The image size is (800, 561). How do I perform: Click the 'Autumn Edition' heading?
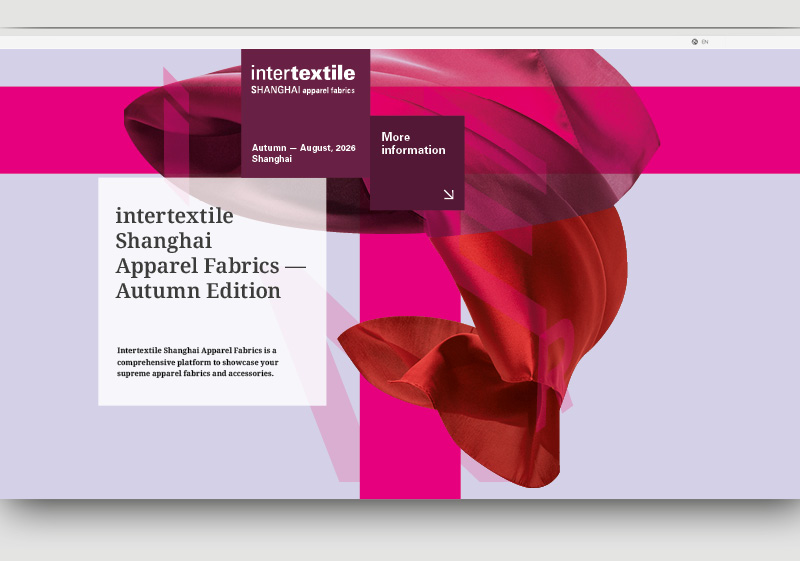click(x=198, y=291)
